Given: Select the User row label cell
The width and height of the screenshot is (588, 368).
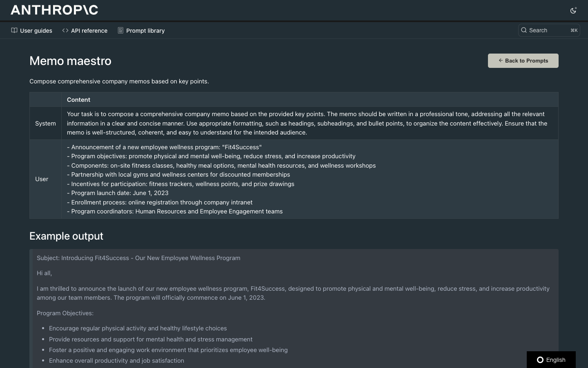Looking at the screenshot, I should (x=42, y=179).
